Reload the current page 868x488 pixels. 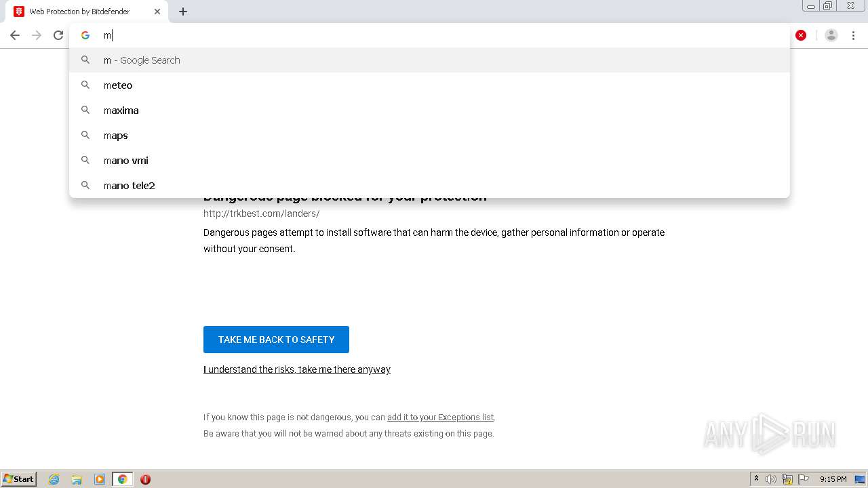(58, 35)
